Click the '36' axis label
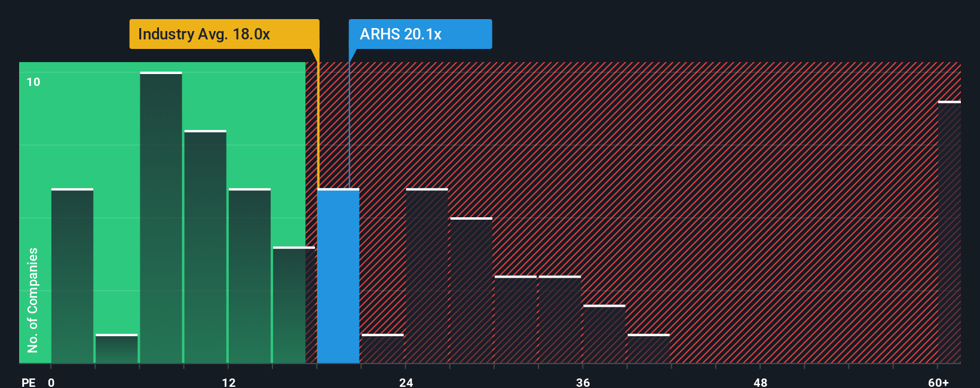Viewport: 980px width, 388px height. 583,382
